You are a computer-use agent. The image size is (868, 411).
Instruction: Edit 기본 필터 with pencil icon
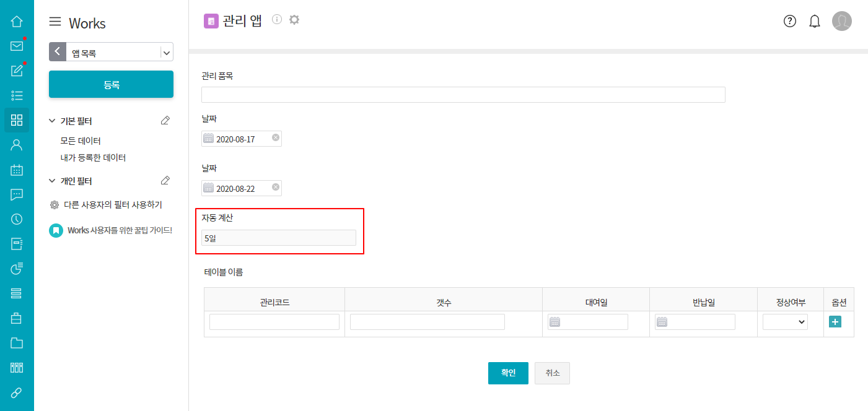tap(165, 121)
